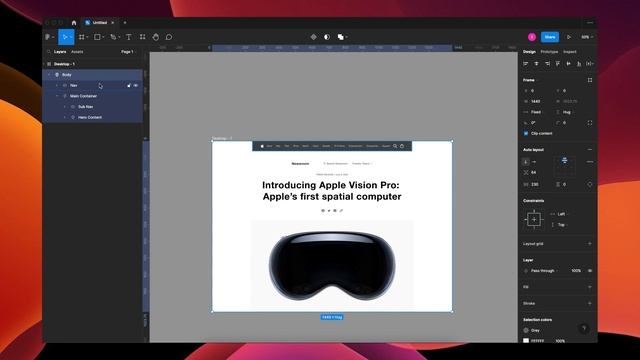Toggle the Clip content checkbox
The image size is (640, 360).
tap(526, 133)
